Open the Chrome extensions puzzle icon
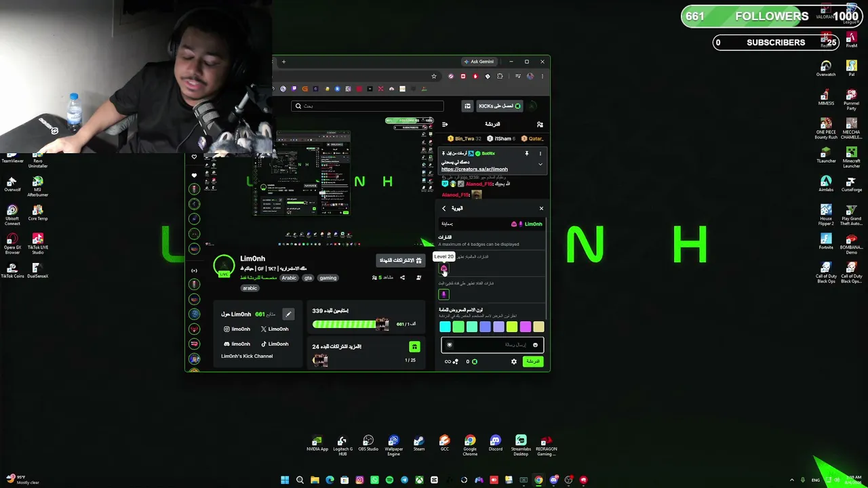Image resolution: width=868 pixels, height=488 pixels. click(500, 76)
